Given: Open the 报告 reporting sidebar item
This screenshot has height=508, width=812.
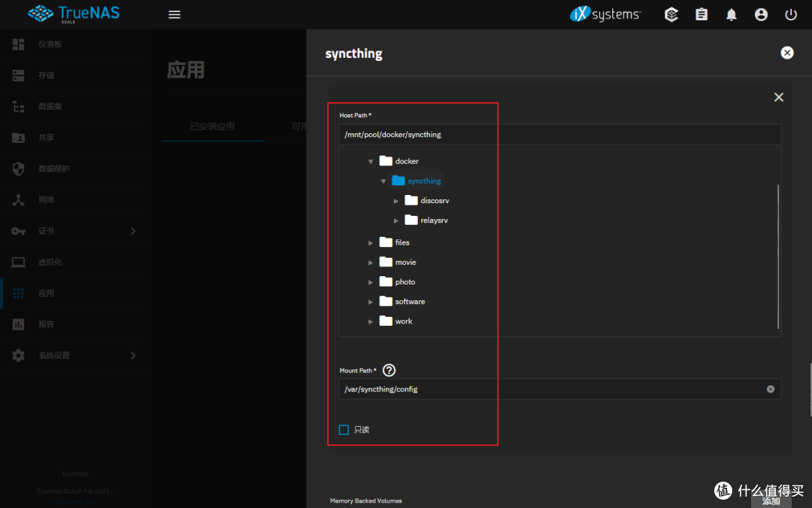Looking at the screenshot, I should click(x=75, y=324).
